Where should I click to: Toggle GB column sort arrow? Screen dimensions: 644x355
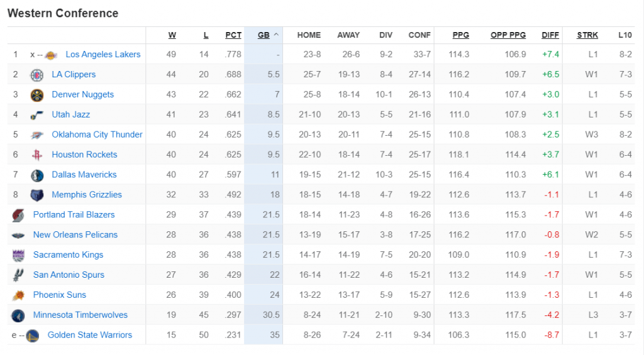[276, 35]
